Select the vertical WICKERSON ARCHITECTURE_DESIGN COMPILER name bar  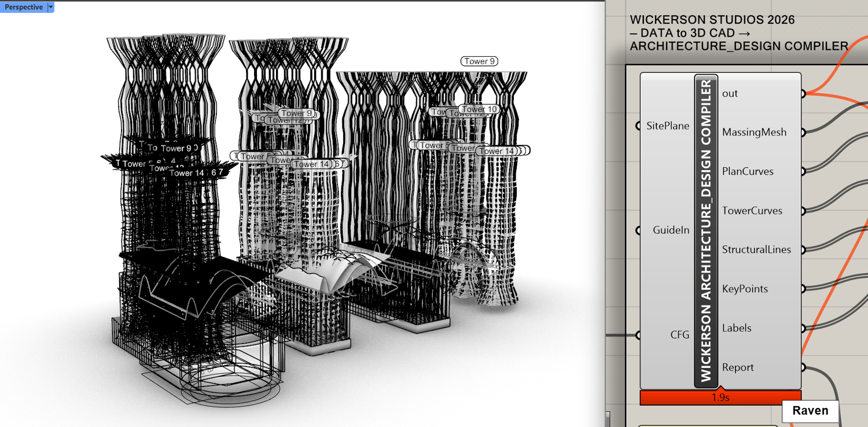[x=706, y=231]
